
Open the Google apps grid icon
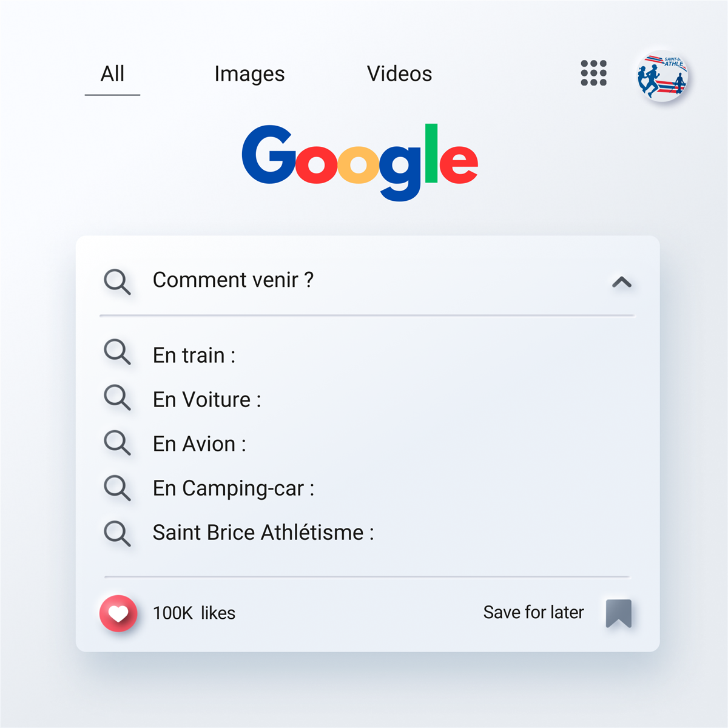[x=593, y=73]
